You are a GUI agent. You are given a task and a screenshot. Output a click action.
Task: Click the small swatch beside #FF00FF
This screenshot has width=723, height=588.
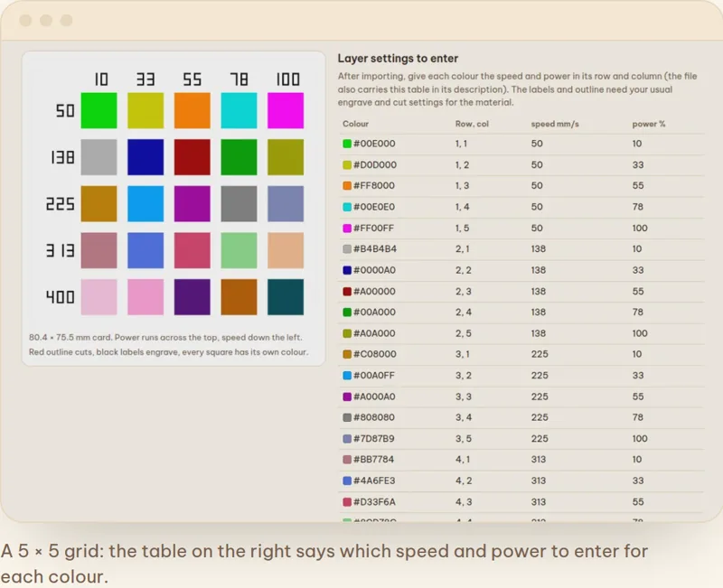pos(347,229)
